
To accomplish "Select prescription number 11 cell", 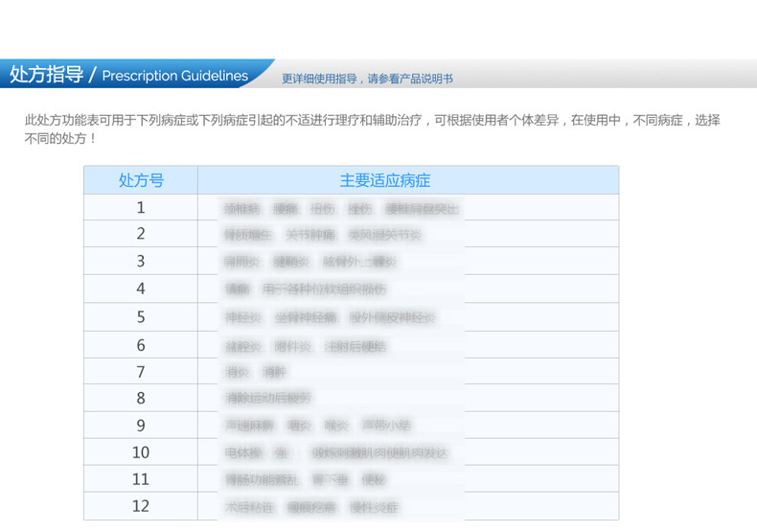I will [x=141, y=479].
